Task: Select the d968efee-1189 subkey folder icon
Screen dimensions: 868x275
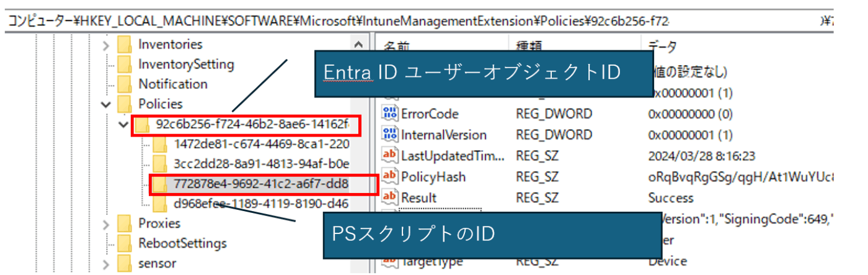Action: 161,204
